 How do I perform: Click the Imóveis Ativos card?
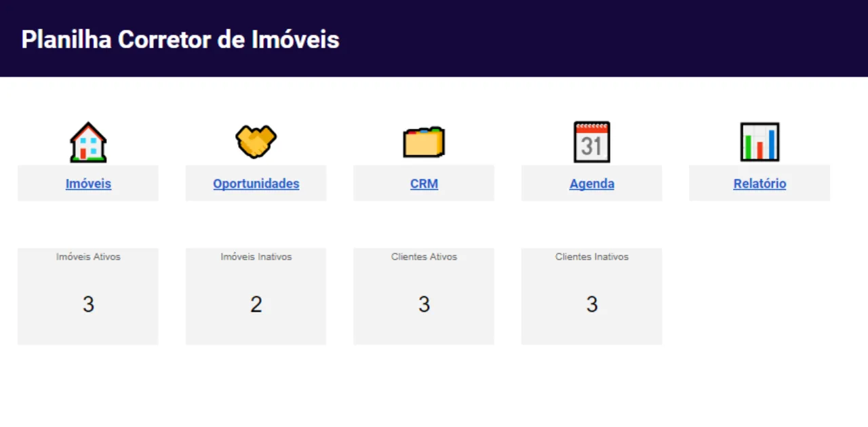click(x=88, y=296)
